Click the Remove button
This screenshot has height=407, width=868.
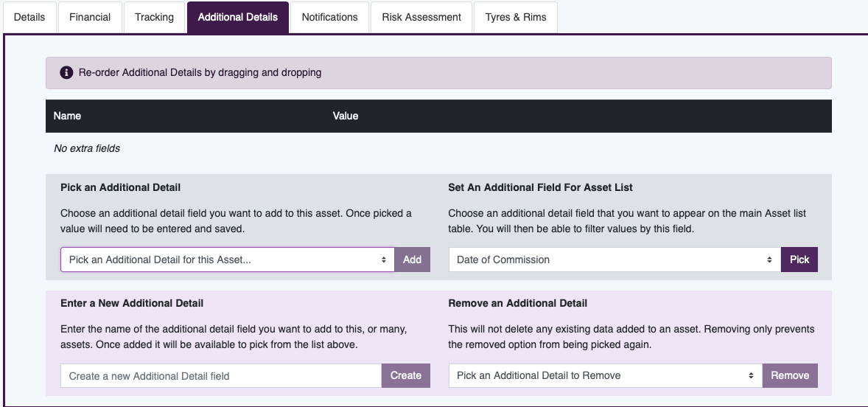tap(790, 375)
